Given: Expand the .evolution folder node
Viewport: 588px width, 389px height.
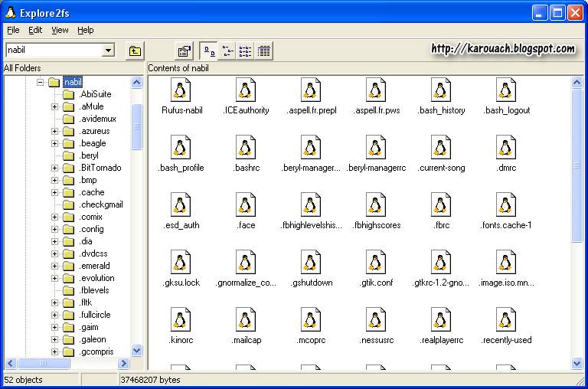Looking at the screenshot, I should tap(55, 278).
